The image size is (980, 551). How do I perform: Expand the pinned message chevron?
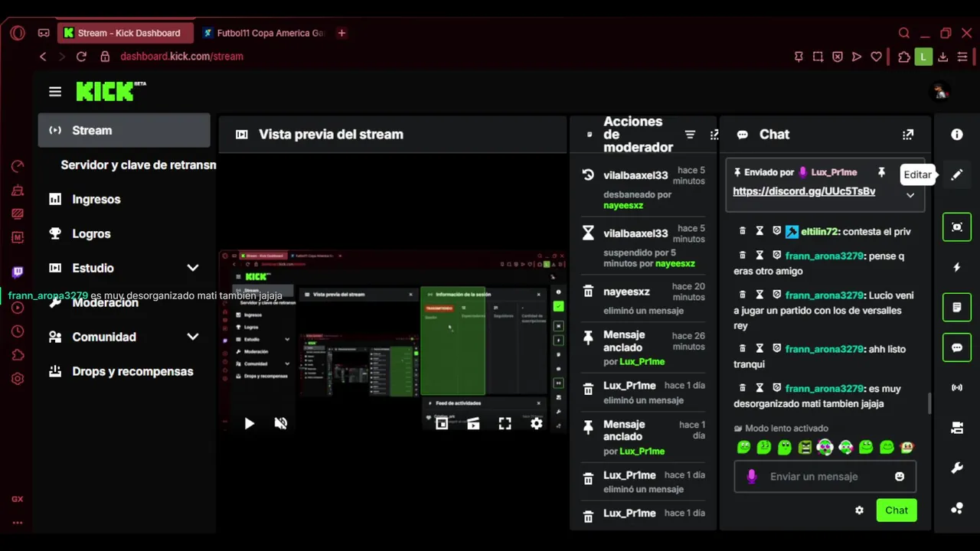(910, 195)
